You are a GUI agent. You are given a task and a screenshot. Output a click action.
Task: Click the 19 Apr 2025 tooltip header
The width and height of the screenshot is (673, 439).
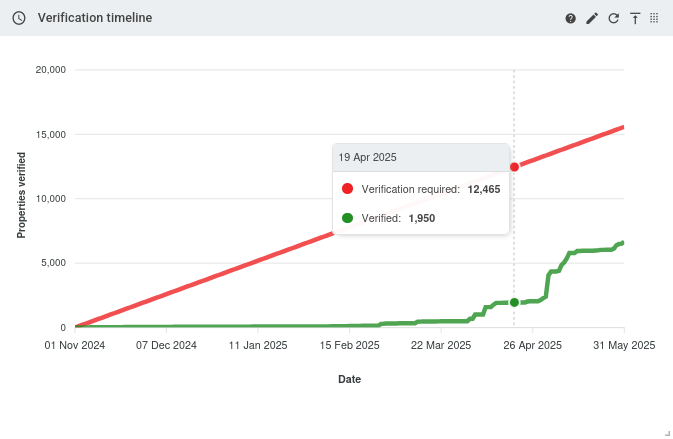[x=368, y=157]
